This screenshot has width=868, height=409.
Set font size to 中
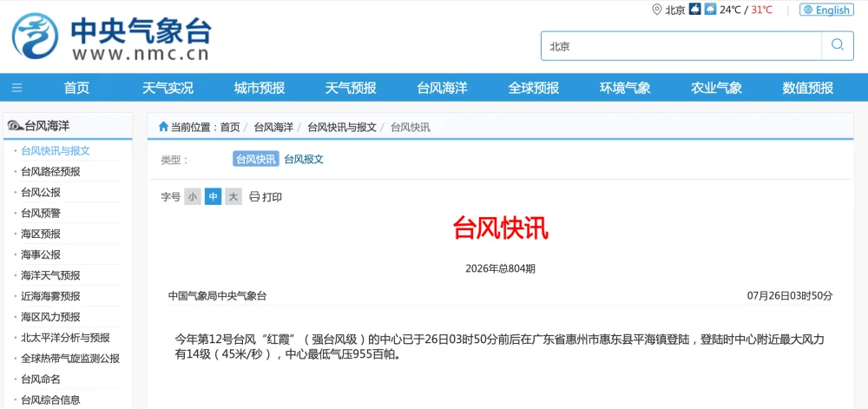(x=214, y=196)
